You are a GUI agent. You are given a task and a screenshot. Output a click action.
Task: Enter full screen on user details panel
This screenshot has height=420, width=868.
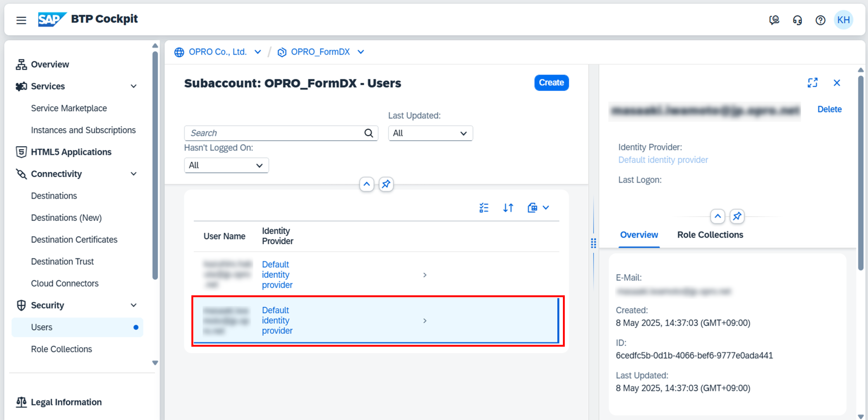click(812, 82)
